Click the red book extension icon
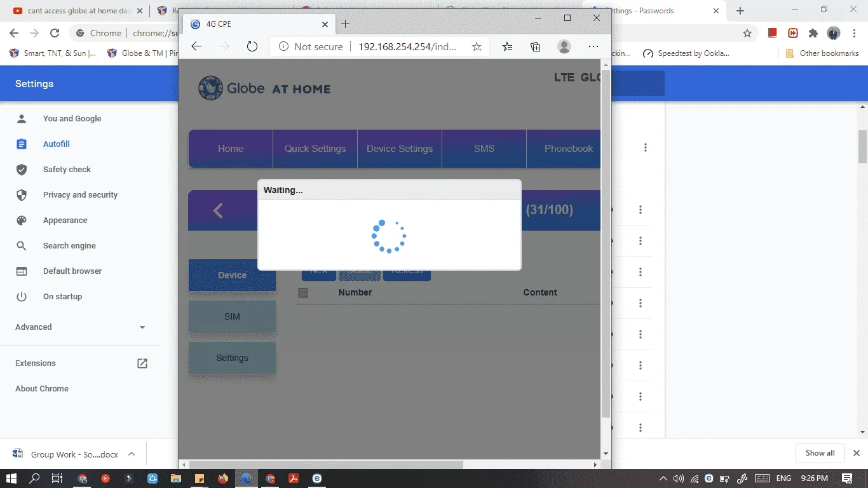 pyautogui.click(x=773, y=33)
